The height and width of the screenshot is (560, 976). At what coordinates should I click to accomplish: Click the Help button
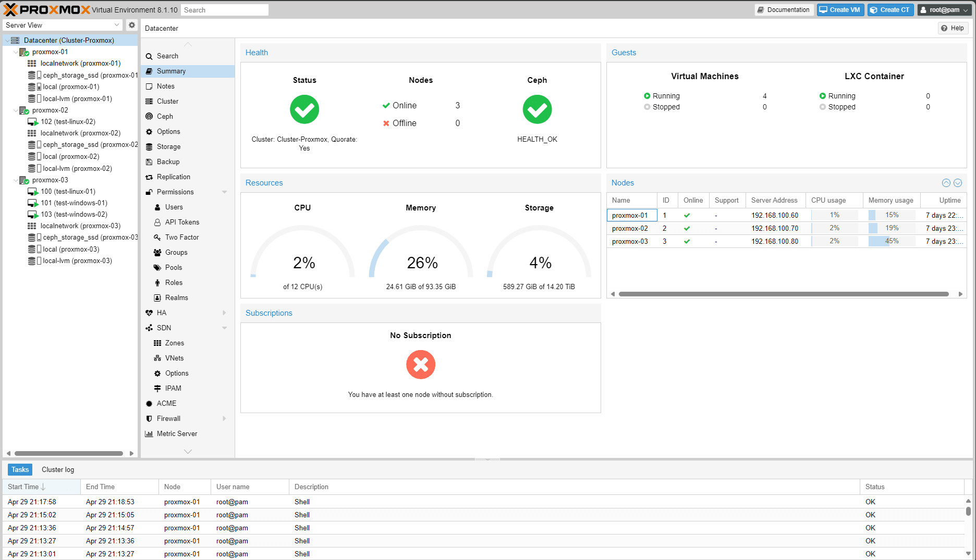click(953, 28)
